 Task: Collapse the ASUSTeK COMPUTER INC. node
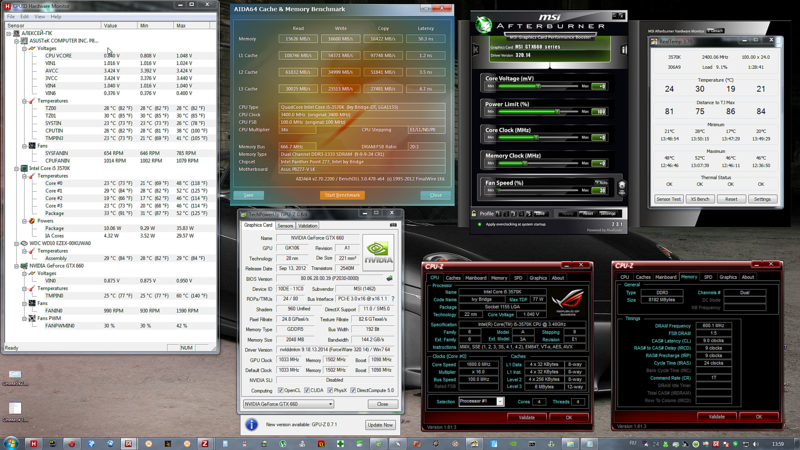pos(16,40)
